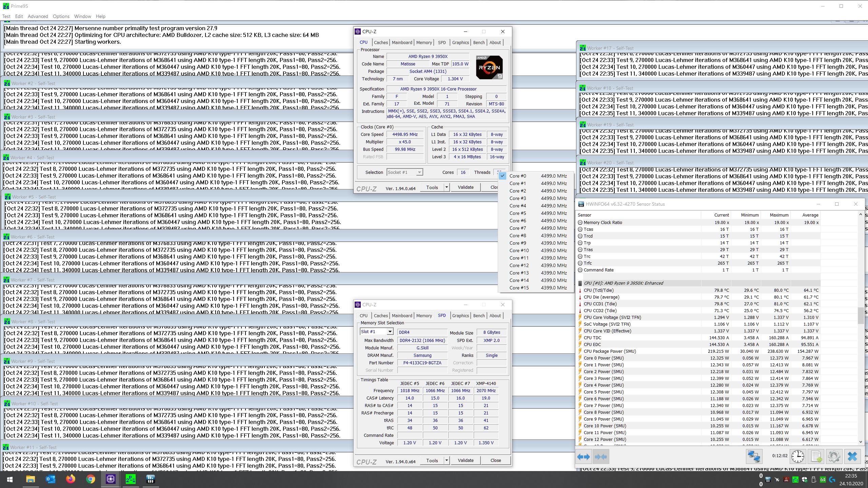Click Validate in upper CPU-Z window
Screen dimensions: 868x488
coord(466,187)
